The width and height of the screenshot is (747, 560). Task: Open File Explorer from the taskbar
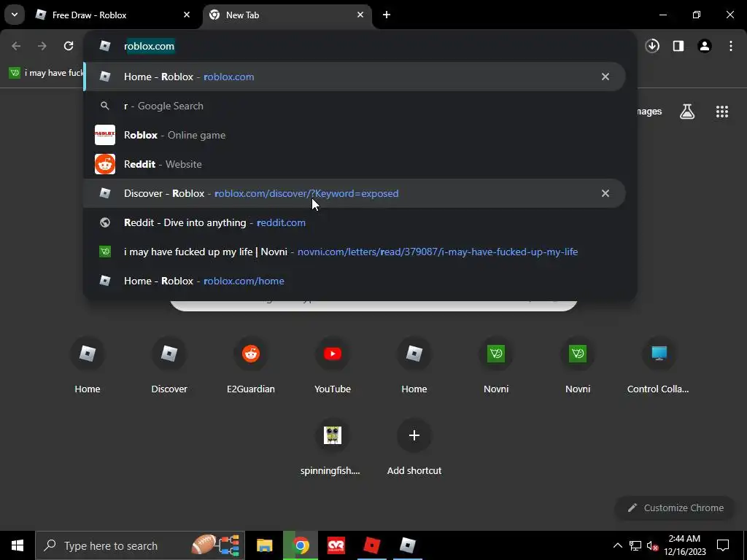[x=264, y=545]
